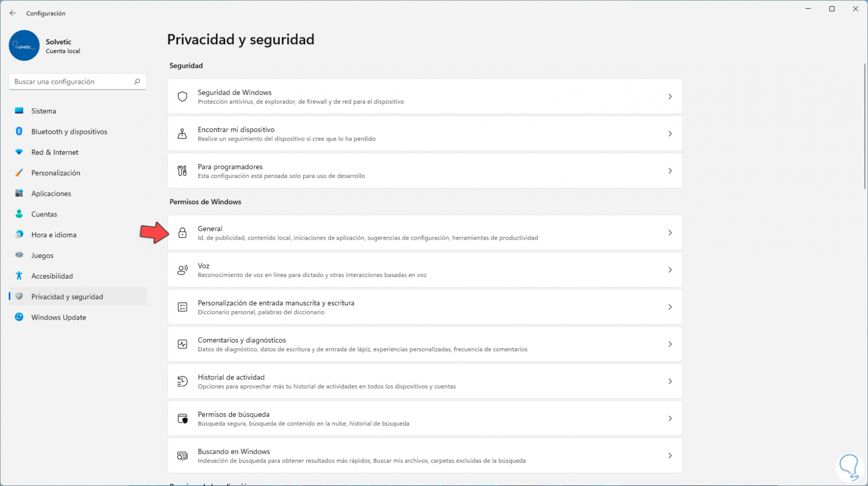Click the Voz speech icon
Viewport: 868px width, 486px height.
(x=183, y=270)
